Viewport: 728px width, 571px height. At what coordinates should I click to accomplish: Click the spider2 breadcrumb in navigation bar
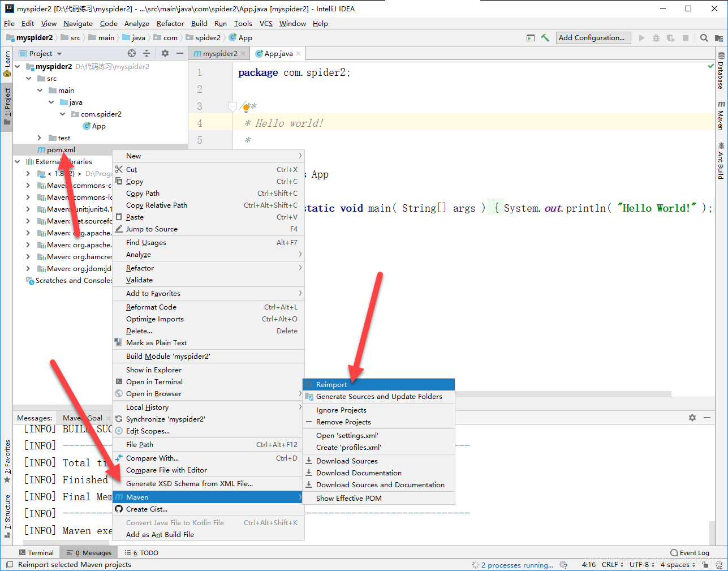[203, 38]
